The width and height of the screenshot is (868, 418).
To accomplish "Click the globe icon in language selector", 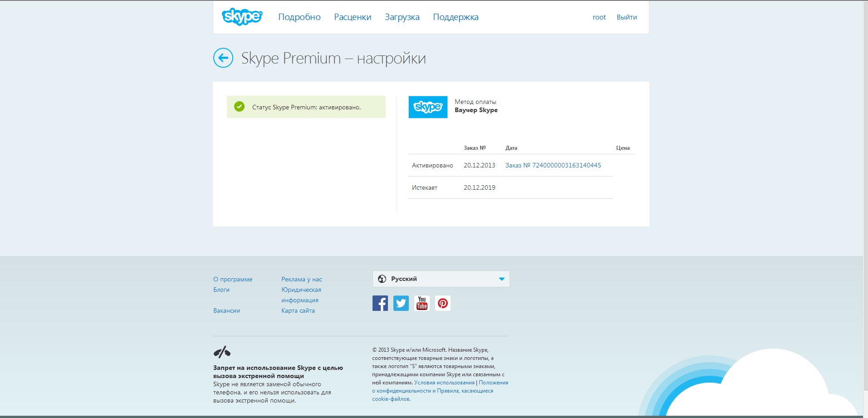I will coord(382,279).
